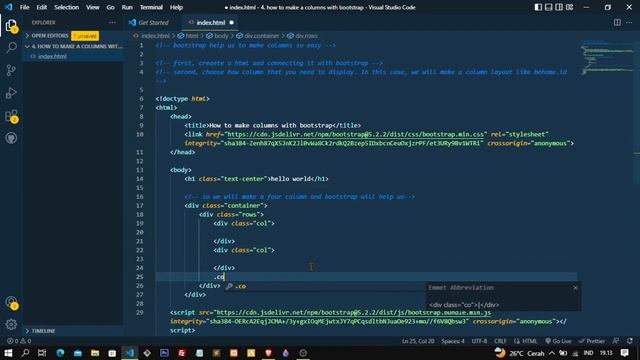Toggle primary side bar visibility
Image resolution: width=640 pixels, height=360 pixels.
click(x=538, y=7)
